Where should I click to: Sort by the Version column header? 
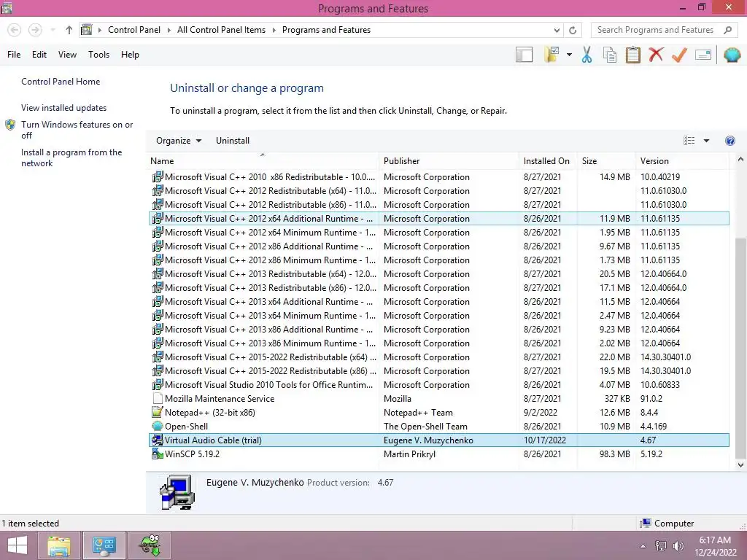(682, 161)
